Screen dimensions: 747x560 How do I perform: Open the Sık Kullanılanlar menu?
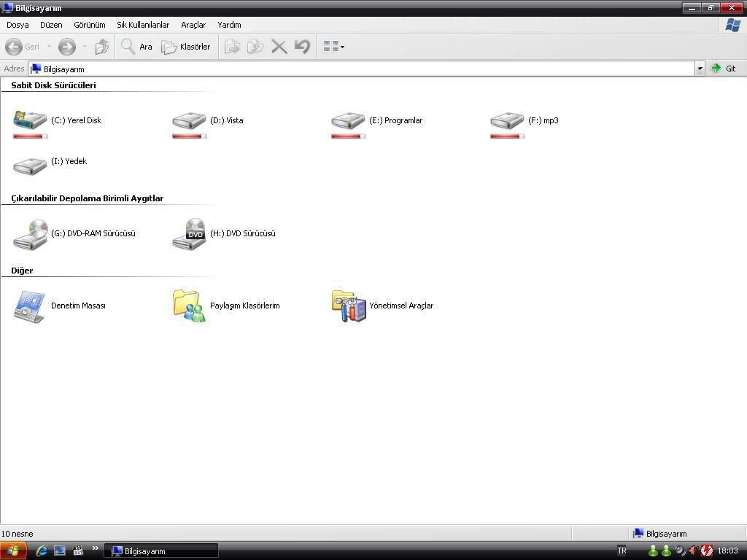[x=143, y=25]
